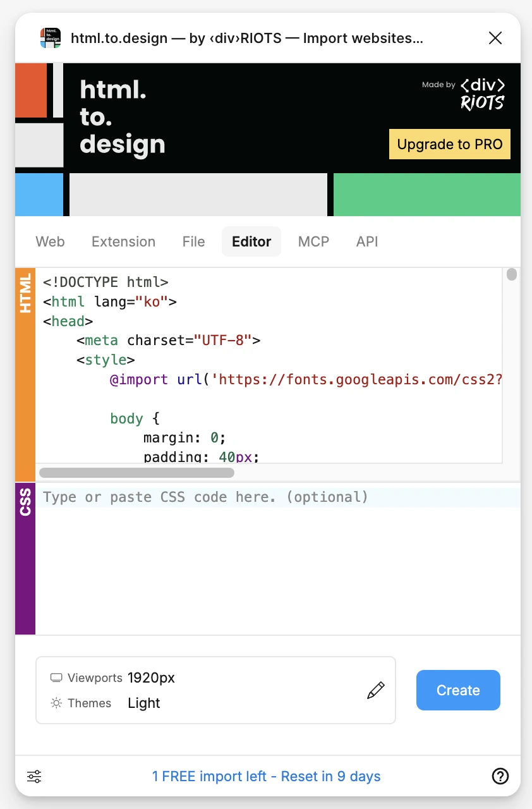This screenshot has height=809, width=532.
Task: Click the Themes sun icon
Action: pos(57,703)
